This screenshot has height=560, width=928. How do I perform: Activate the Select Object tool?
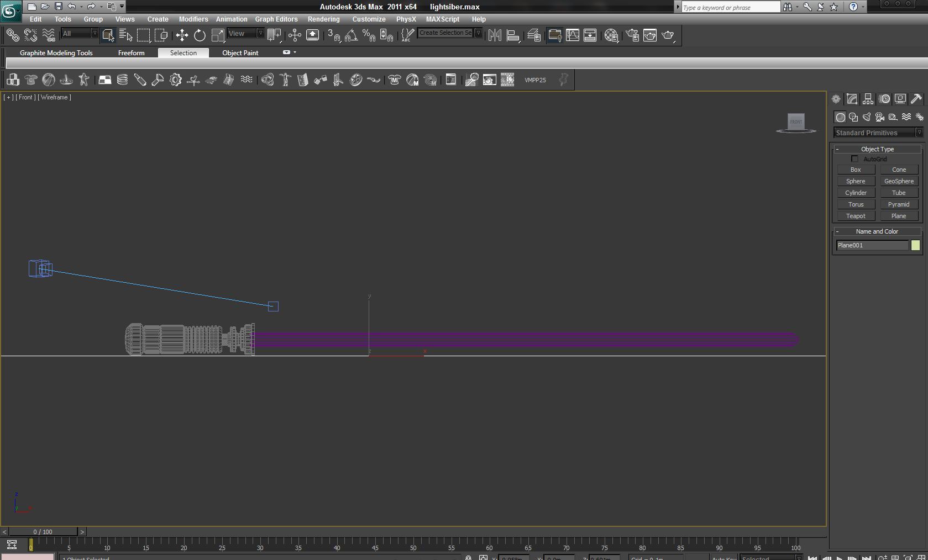[108, 35]
